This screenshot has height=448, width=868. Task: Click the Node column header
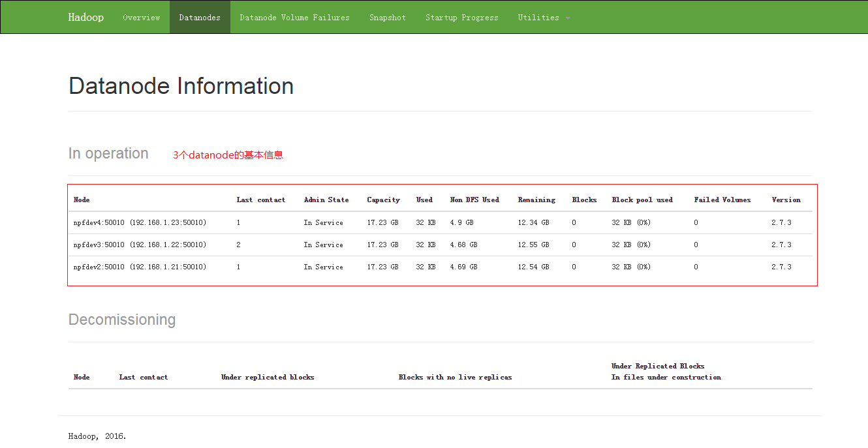[82, 200]
